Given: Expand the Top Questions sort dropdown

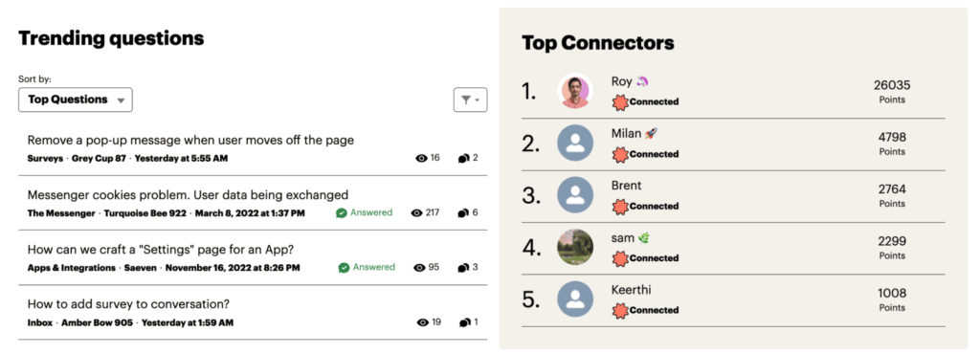Looking at the screenshot, I should tap(76, 100).
